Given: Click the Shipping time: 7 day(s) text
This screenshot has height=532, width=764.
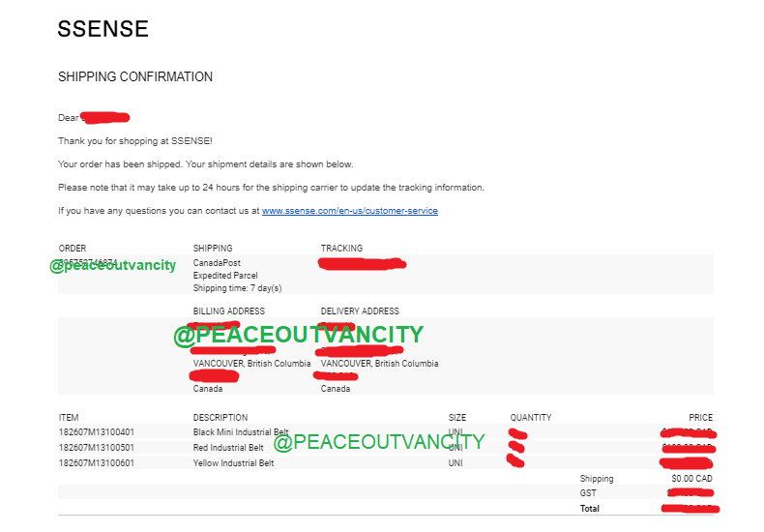Looking at the screenshot, I should click(x=237, y=288).
